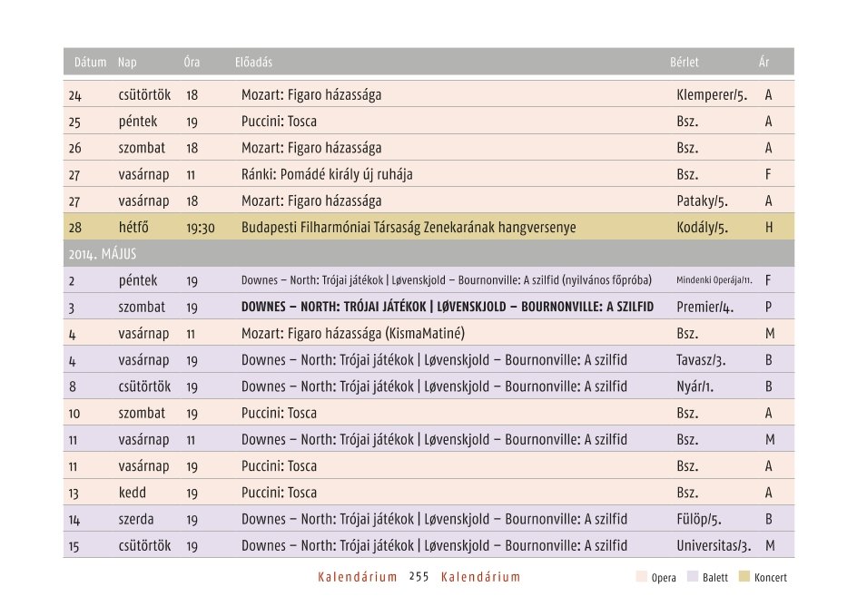Viewport: 857px width, 616px height.
Task: Click Figaro házassága on szombat 26
Action: [x=311, y=148]
